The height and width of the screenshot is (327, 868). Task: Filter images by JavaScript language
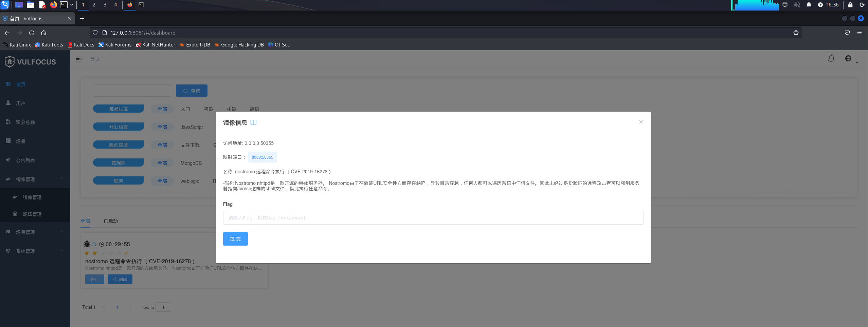coord(191,127)
